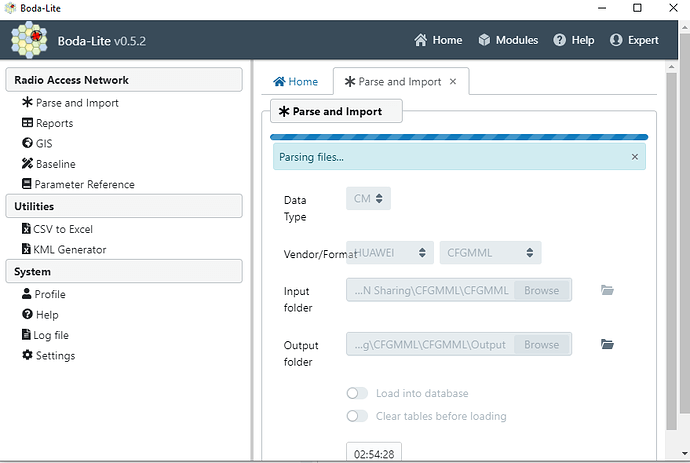Screen dimensions: 690x463
Task: Click the Parse and Import asterisk icon in the sidebar
Action: [27, 102]
